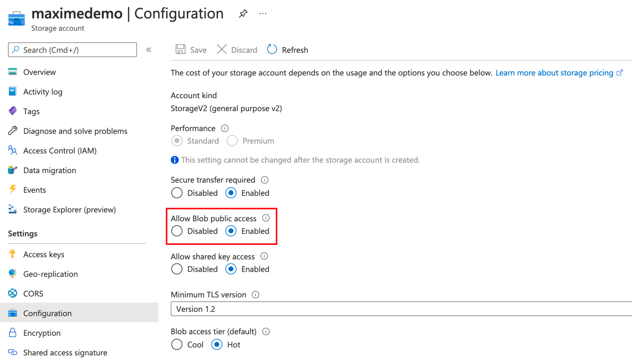Screen dimensions: 632x364
Task: Set Blob access tier to Cool
Action: click(x=177, y=345)
